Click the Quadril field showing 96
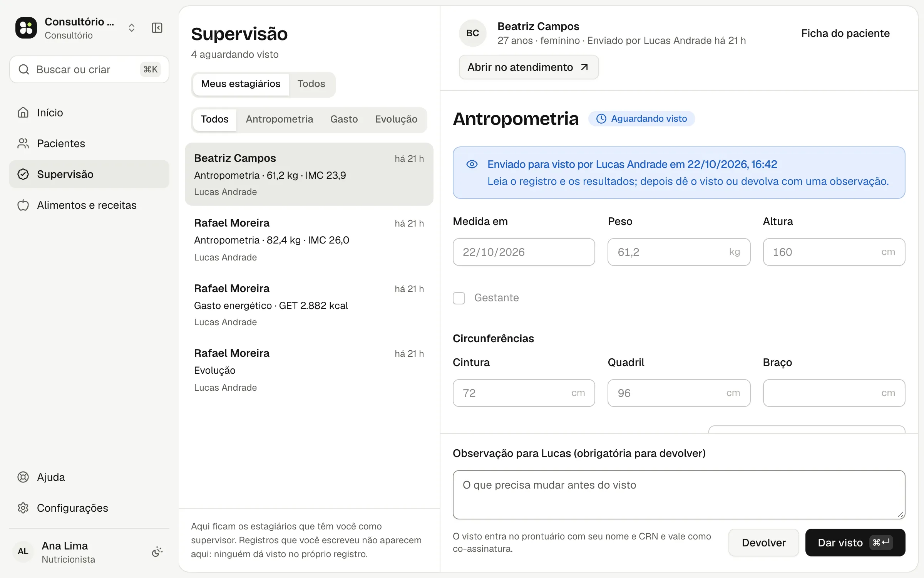Screen dimensions: 924x578 coord(679,393)
